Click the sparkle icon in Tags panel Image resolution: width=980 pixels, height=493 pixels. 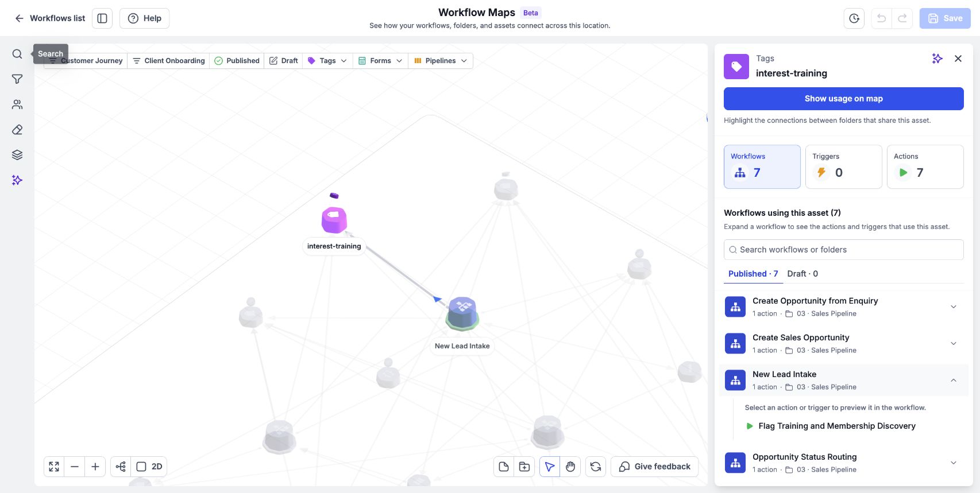937,59
